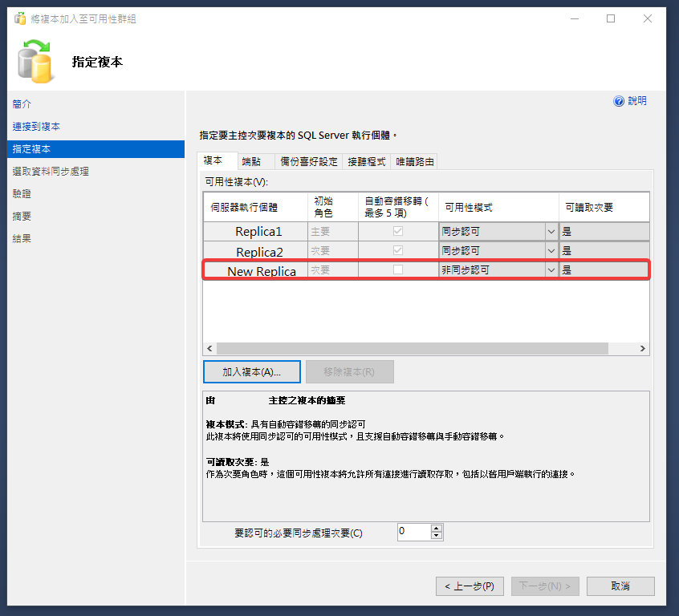Click the 加入複本(A)... button
The image size is (679, 616).
tap(251, 372)
